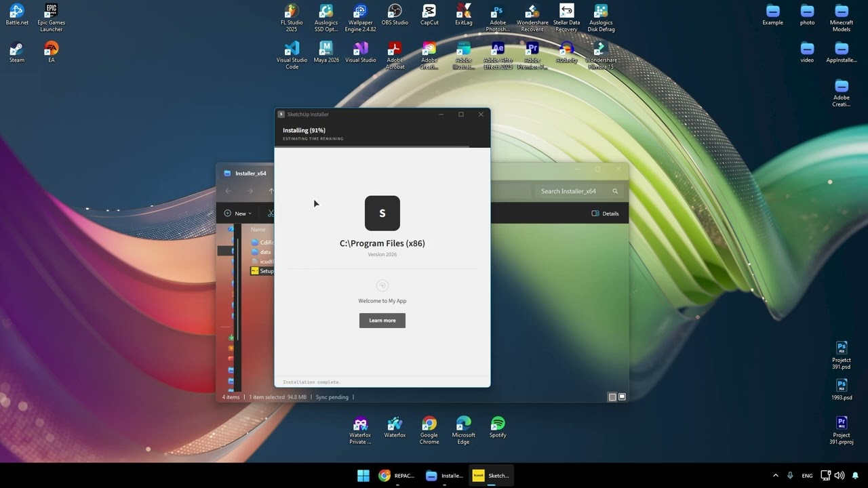The height and width of the screenshot is (488, 868).
Task: Open Adobe After Effects 2025
Action: 498,56
